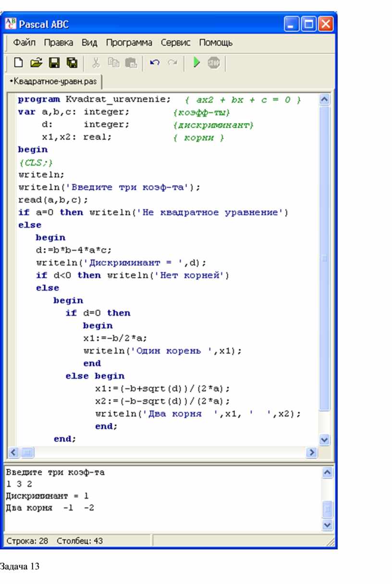Run the program with green arrow
The height and width of the screenshot is (584, 392).
(x=196, y=62)
